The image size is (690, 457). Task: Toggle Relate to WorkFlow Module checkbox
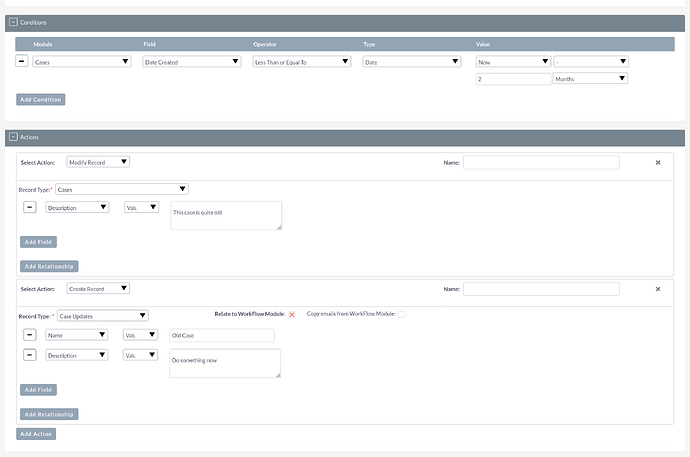[x=292, y=315]
